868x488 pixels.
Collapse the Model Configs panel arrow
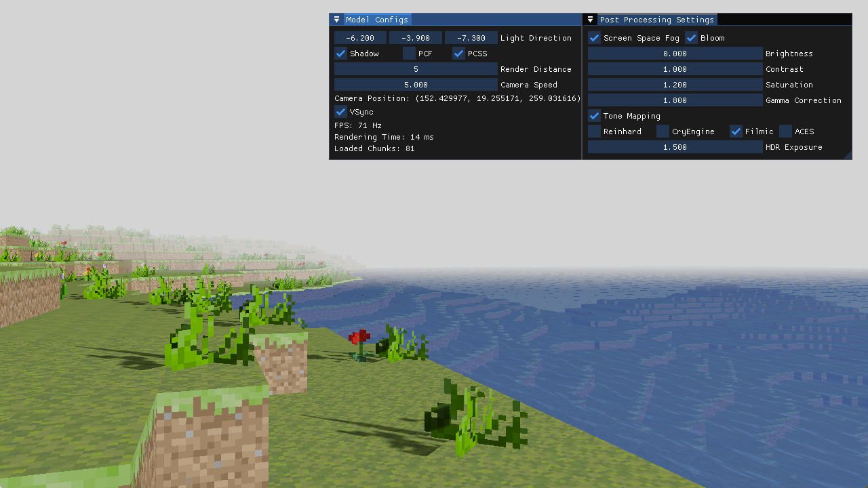coord(336,20)
